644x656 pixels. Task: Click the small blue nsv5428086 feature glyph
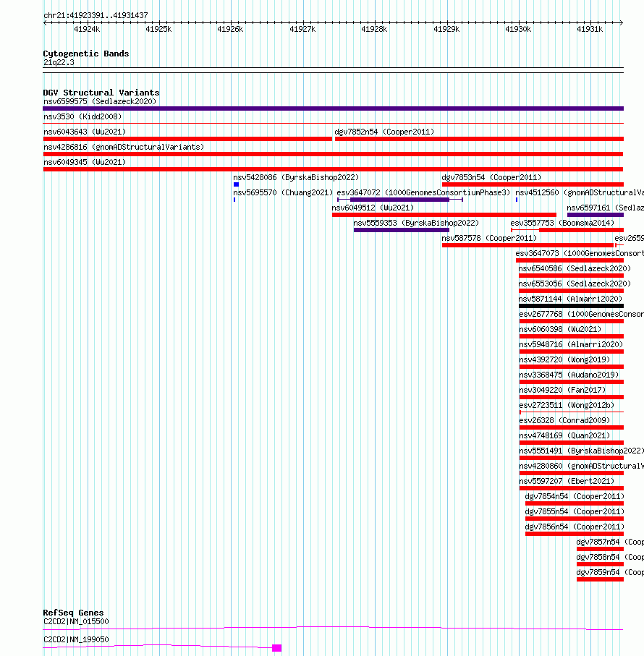pos(236,184)
